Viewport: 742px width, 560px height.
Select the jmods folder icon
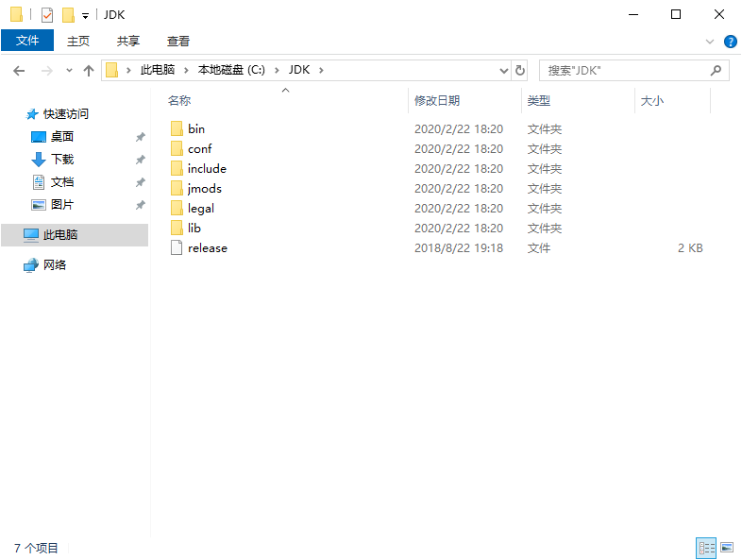click(177, 189)
